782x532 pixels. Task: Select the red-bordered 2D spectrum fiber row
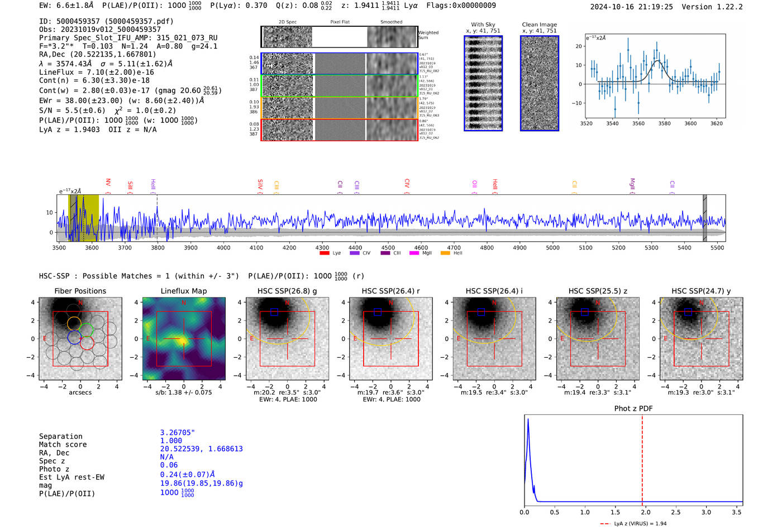340,130
